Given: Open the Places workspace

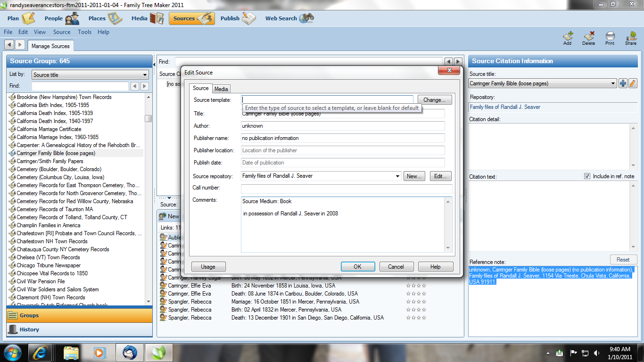Looking at the screenshot, I should (105, 18).
